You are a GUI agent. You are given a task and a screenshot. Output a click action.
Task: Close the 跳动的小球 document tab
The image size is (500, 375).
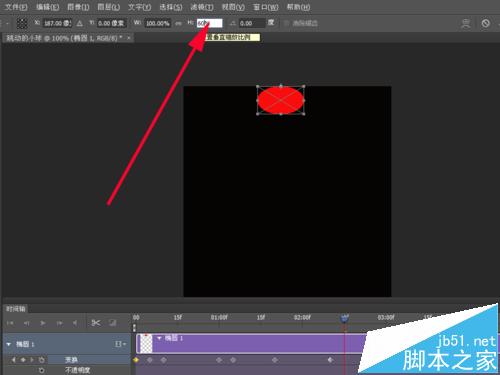(129, 38)
